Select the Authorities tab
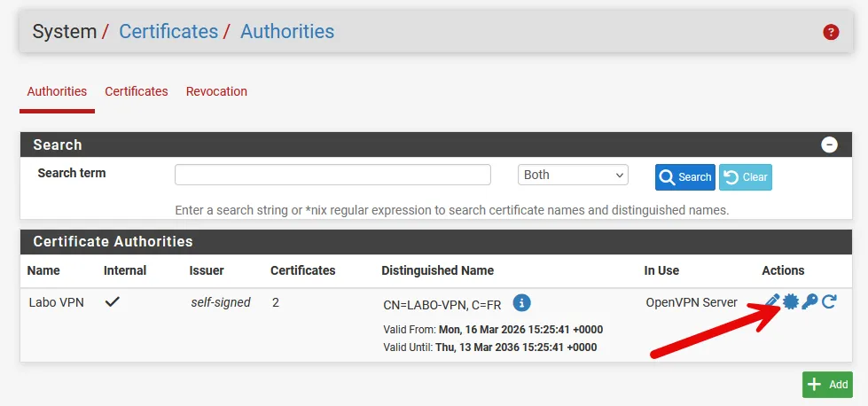Image resolution: width=868 pixels, height=406 pixels. [57, 91]
